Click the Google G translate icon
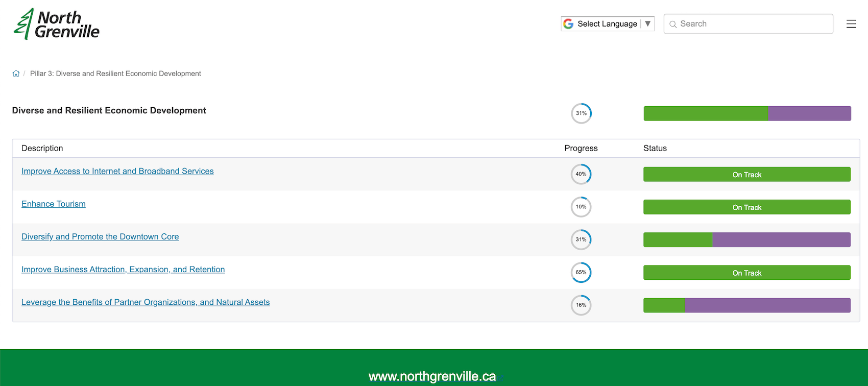This screenshot has height=386, width=868. point(568,24)
